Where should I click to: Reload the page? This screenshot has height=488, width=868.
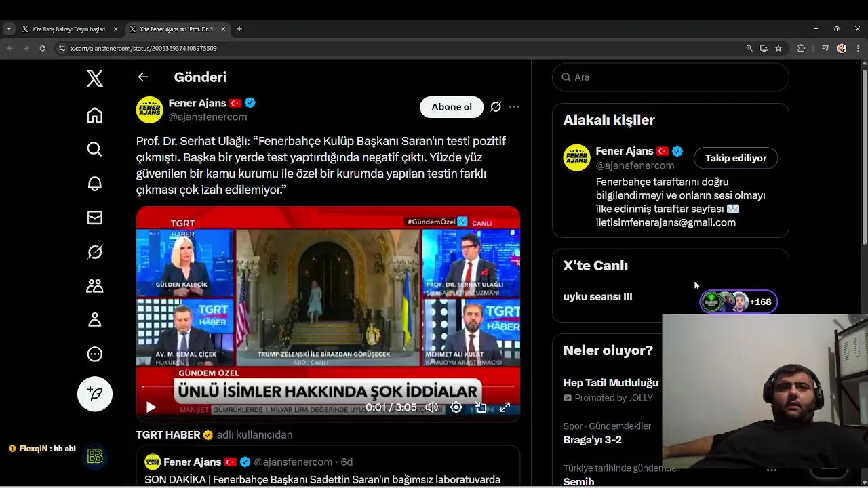tap(43, 48)
